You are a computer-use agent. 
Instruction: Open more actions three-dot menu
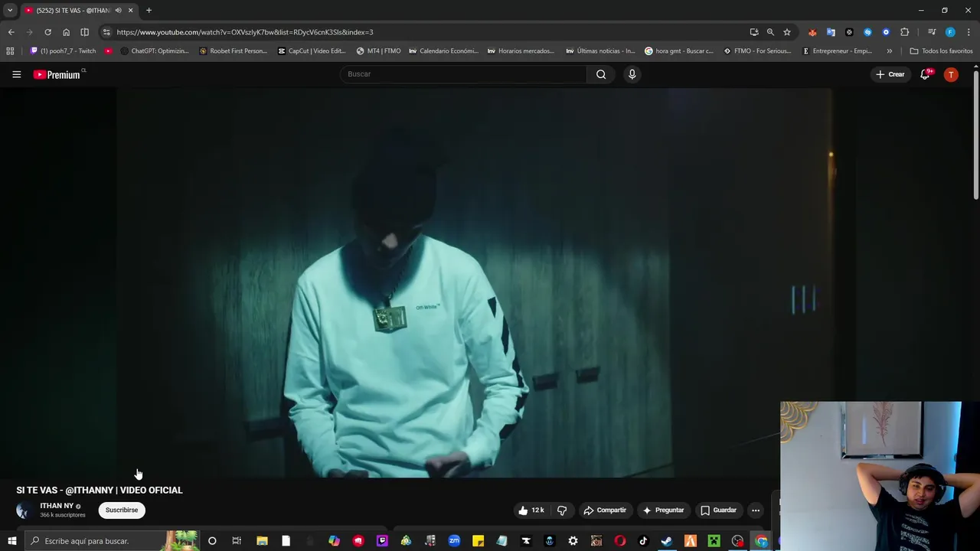coord(756,510)
